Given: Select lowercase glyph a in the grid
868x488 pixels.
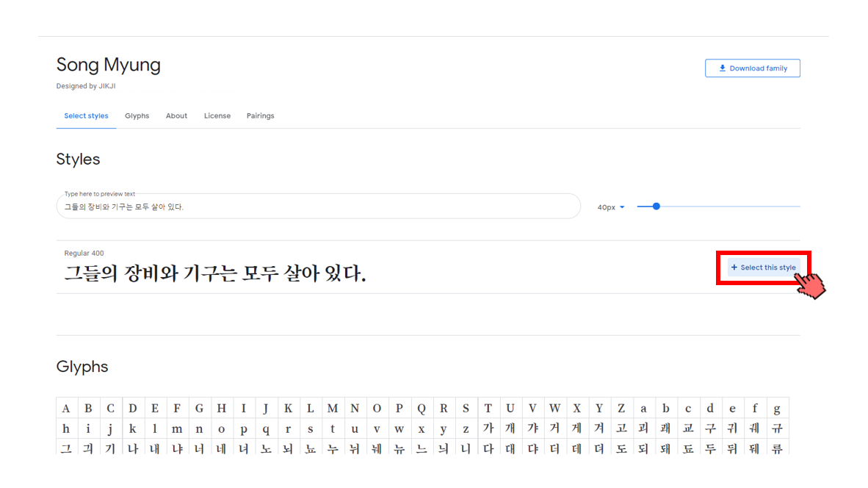Looking at the screenshot, I should tap(643, 408).
